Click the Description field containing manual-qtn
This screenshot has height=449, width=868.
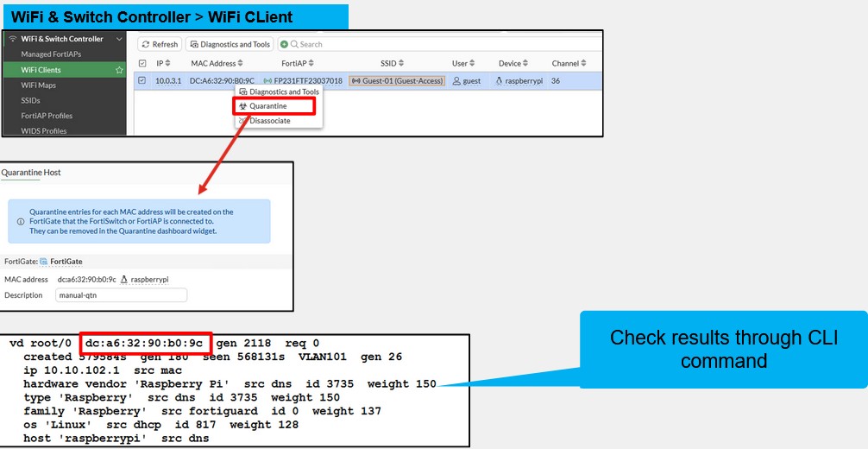tap(122, 295)
